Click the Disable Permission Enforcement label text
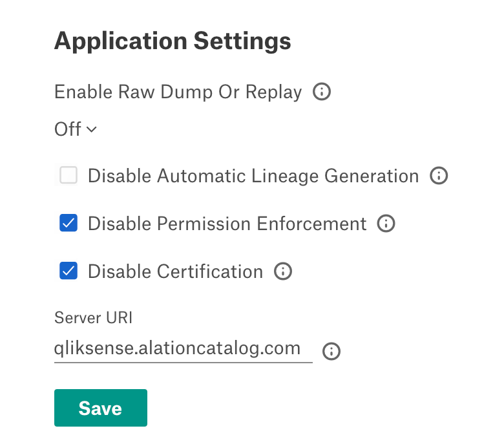Screen dimensions: 504x446 [227, 224]
